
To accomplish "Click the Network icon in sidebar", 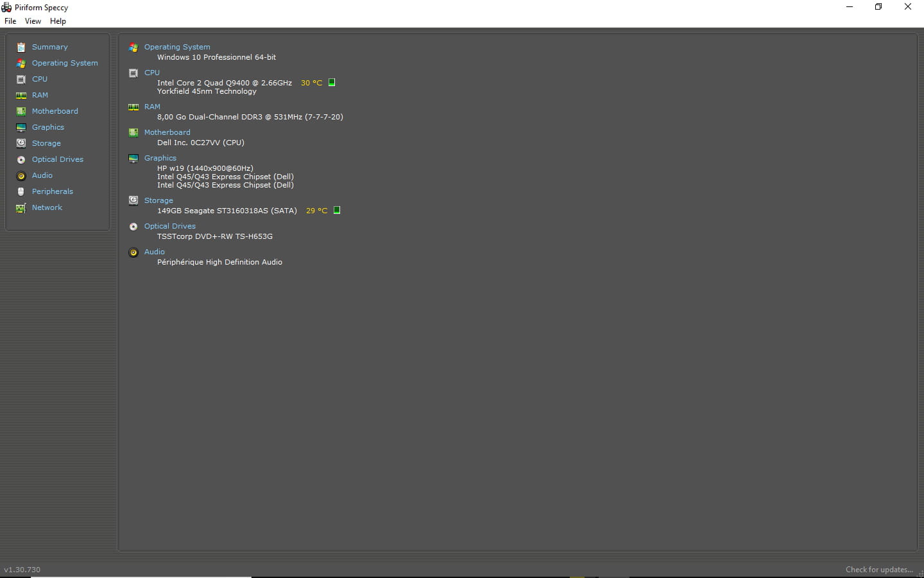I will 21,207.
